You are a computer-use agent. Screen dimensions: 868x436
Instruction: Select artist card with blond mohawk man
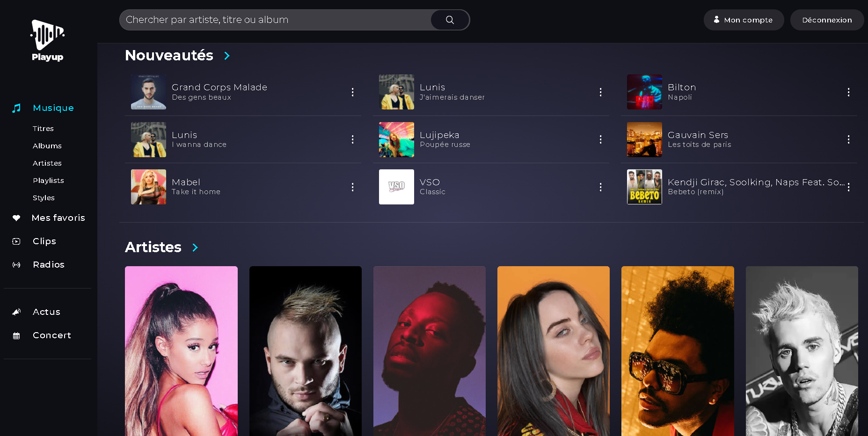point(306,351)
